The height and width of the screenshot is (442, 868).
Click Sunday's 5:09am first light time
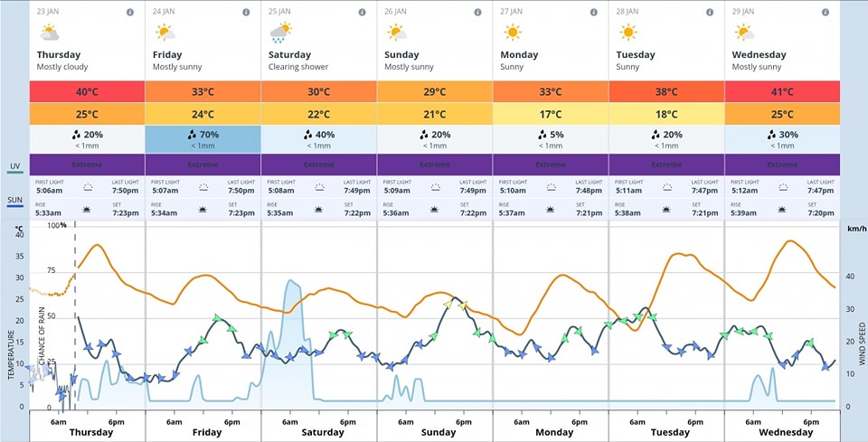tap(396, 191)
